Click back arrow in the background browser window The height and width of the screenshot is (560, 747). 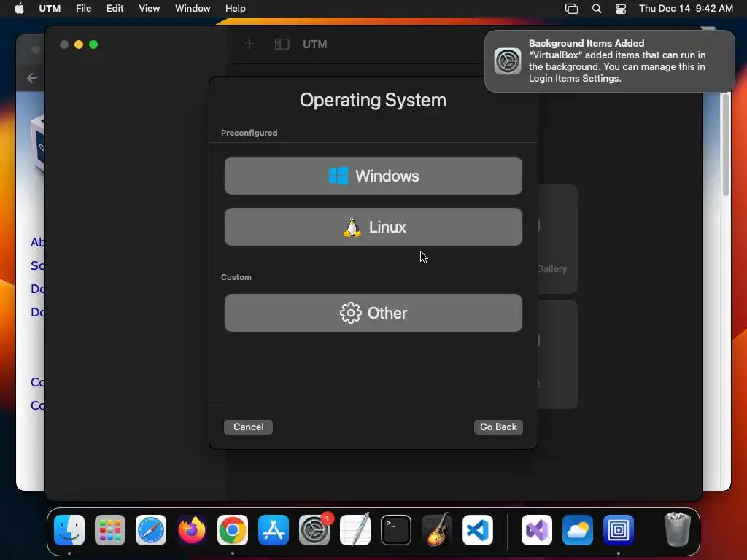click(x=32, y=77)
